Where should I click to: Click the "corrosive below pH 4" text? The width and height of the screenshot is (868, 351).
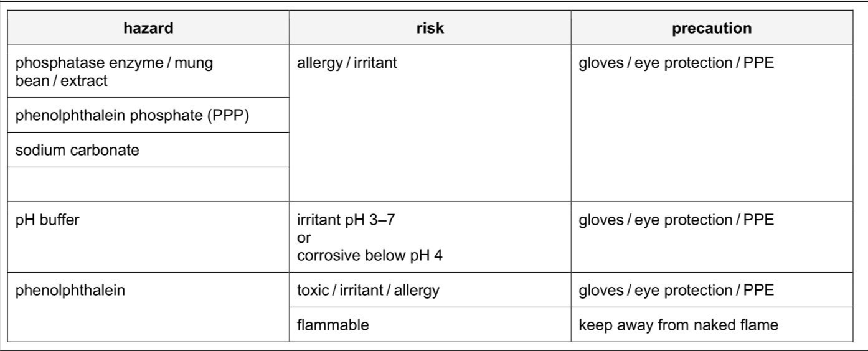[370, 255]
